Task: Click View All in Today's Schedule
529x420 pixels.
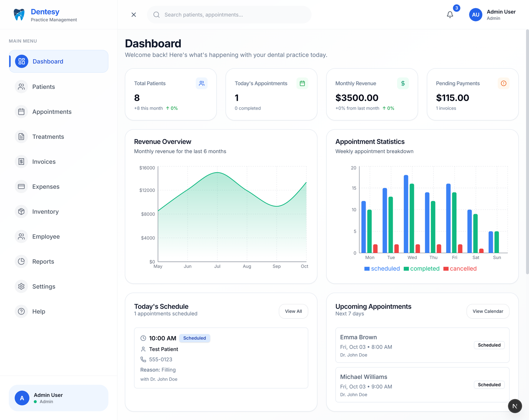Action: tap(293, 311)
